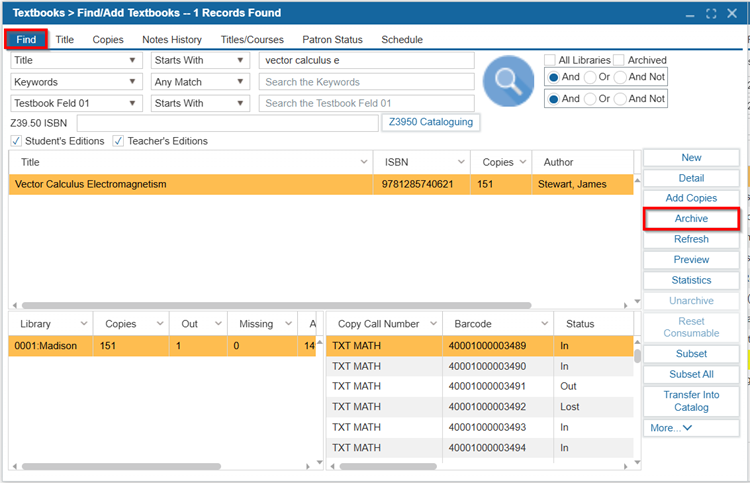Click the Detail button
The height and width of the screenshot is (483, 750).
(691, 178)
